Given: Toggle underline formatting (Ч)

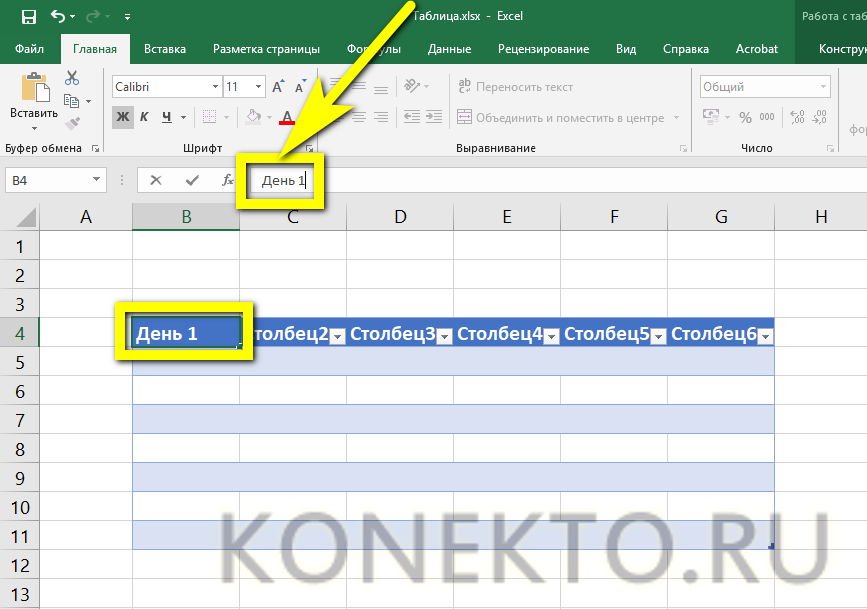Looking at the screenshot, I should pyautogui.click(x=167, y=117).
